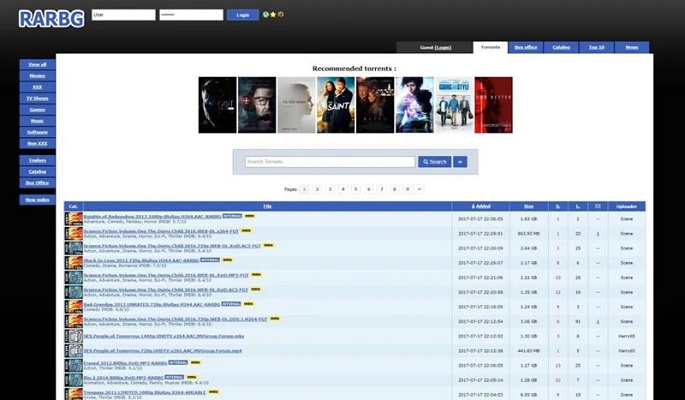Image resolution: width=685 pixels, height=400 pixels.
Task: Open the Box office tab
Action: click(526, 47)
